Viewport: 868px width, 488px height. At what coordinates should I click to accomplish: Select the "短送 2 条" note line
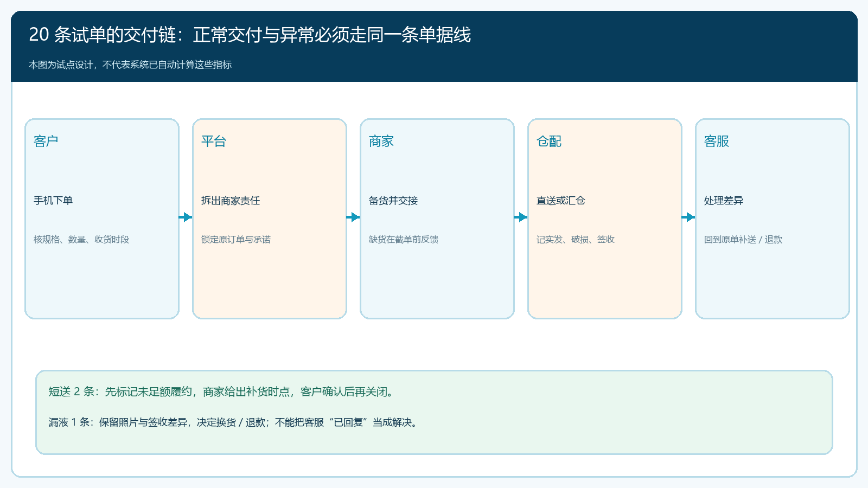click(x=222, y=391)
